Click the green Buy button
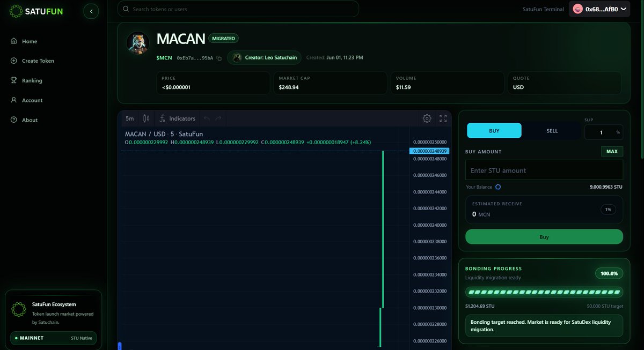 [544, 237]
